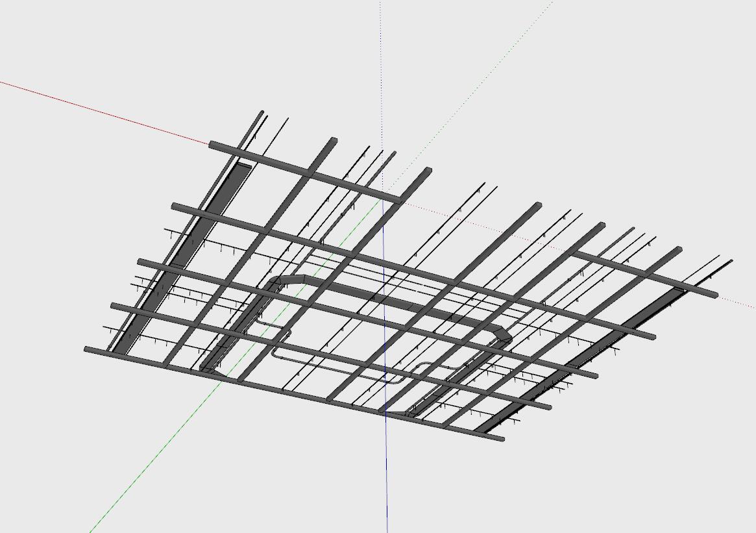This screenshot has height=533, width=756.
Task: Click the far end of leftmost thick beam
Action: click(262, 113)
